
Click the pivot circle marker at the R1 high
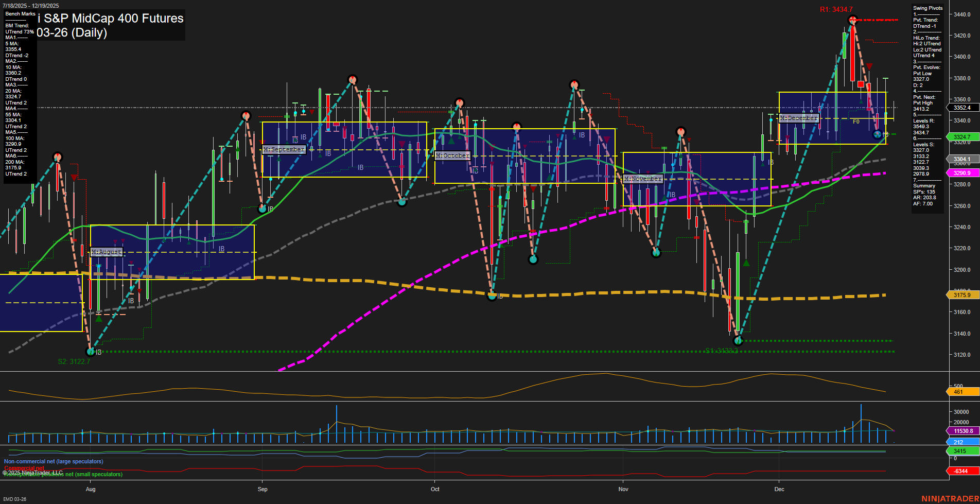[853, 19]
